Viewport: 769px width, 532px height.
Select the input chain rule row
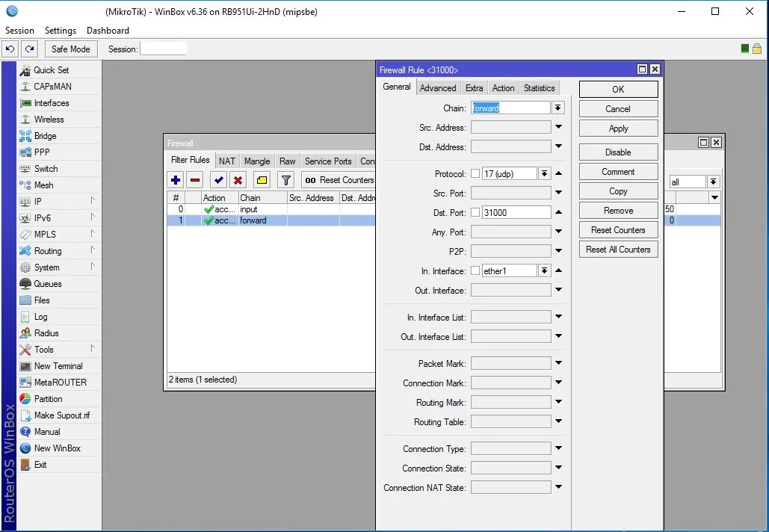coord(271,209)
